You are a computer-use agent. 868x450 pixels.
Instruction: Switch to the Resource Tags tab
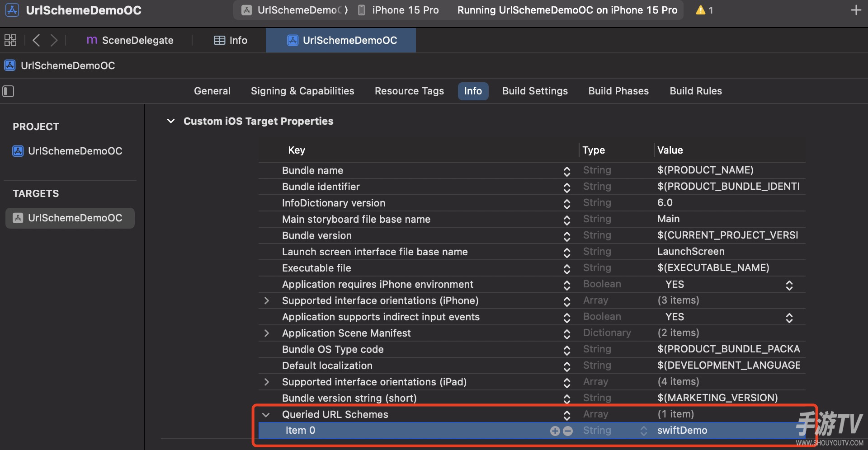tap(409, 91)
